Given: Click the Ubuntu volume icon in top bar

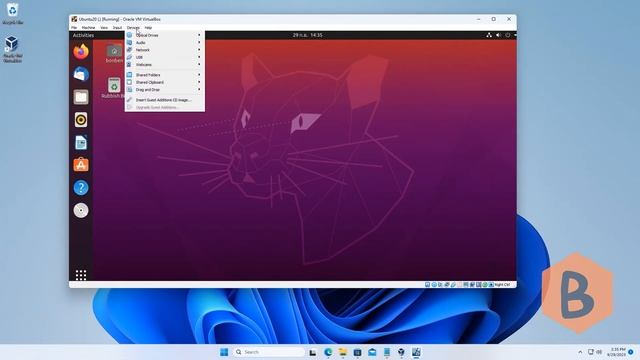Looking at the screenshot, I should (498, 36).
